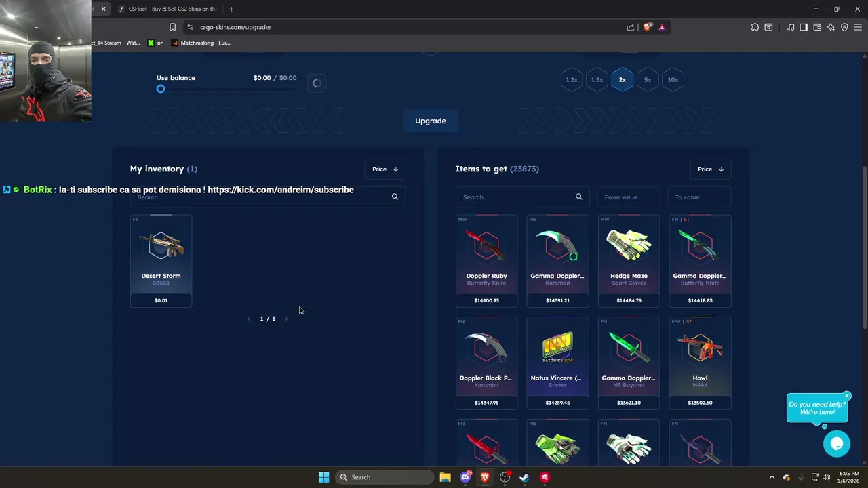Select the 5x multiplier
The height and width of the screenshot is (488, 868).
pos(648,79)
